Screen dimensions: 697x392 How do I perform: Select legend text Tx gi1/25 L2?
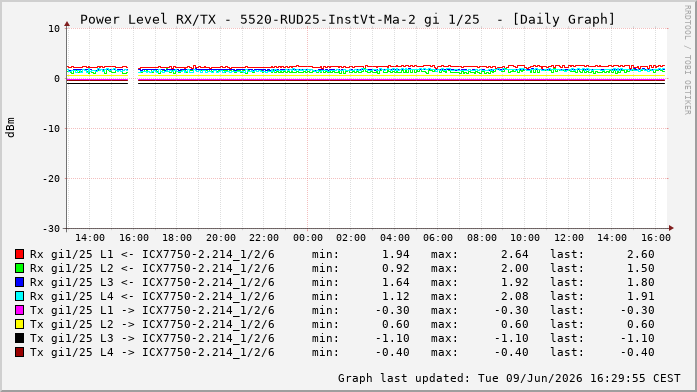[72, 324]
